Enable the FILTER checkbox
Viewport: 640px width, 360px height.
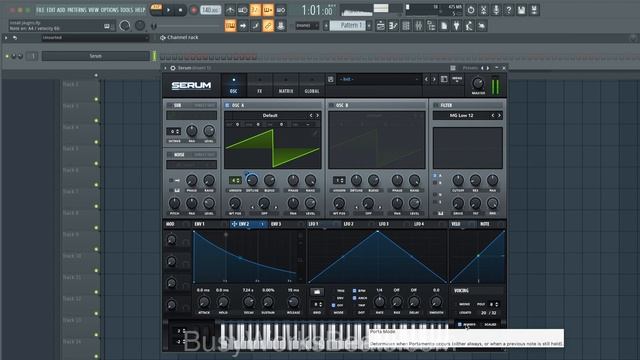coord(436,105)
